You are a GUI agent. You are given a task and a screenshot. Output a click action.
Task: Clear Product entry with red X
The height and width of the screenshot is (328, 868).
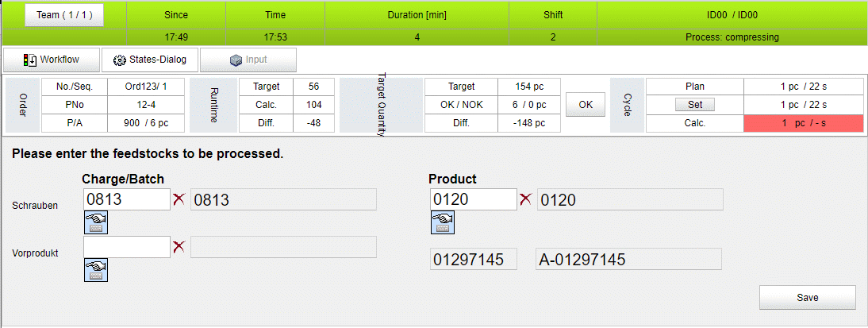525,199
